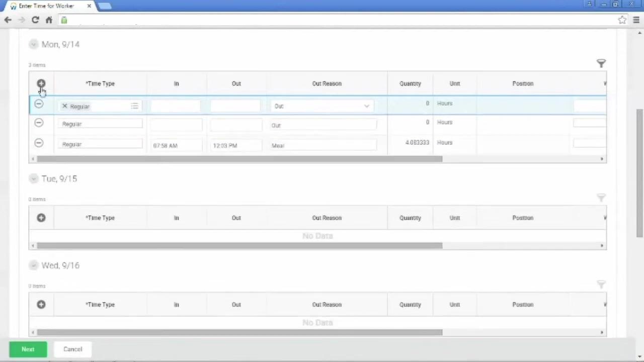This screenshot has height=362, width=644.
Task: Add a row to Tue 9/15 table
Action: 41,218
